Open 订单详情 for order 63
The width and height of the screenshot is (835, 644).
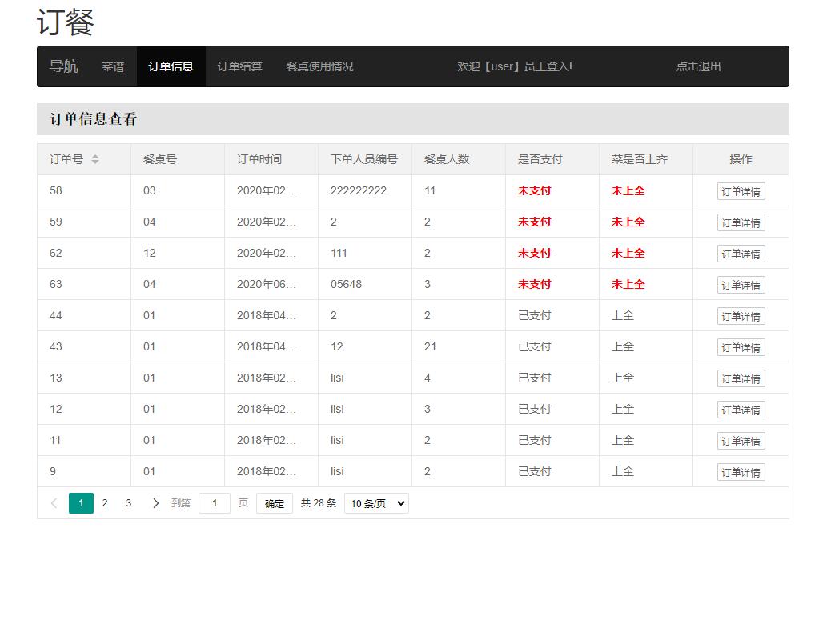click(741, 285)
